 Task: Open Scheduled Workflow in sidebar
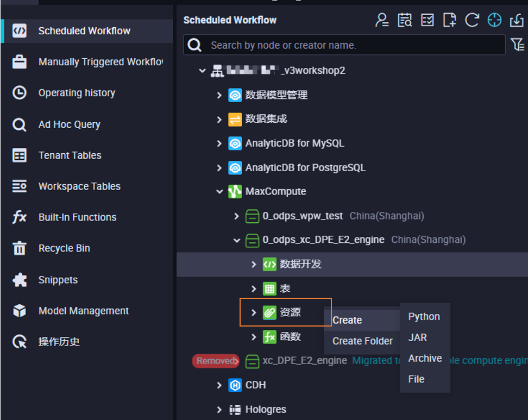point(87,31)
